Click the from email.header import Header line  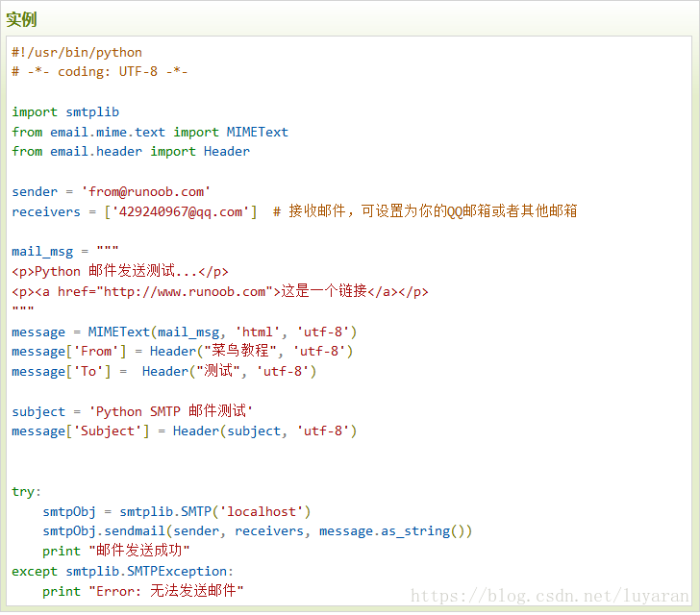point(131,152)
